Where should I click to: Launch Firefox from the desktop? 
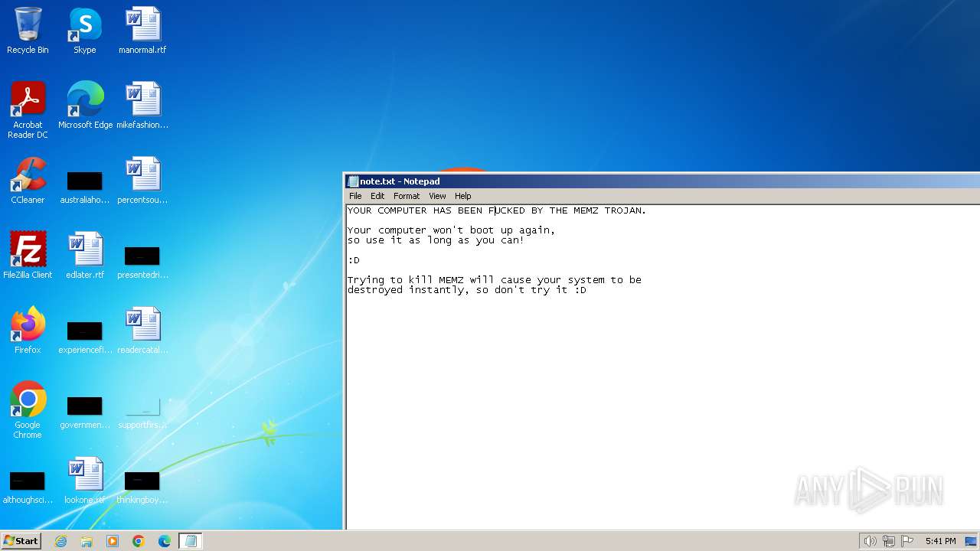pyautogui.click(x=28, y=331)
